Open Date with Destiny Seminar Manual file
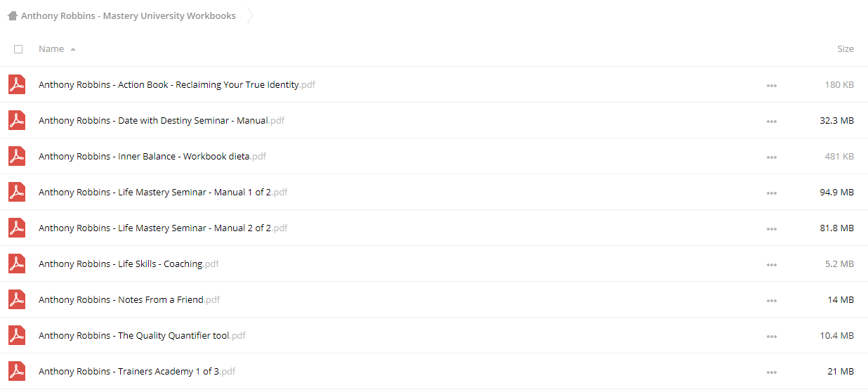The height and width of the screenshot is (390, 868). coord(162,121)
